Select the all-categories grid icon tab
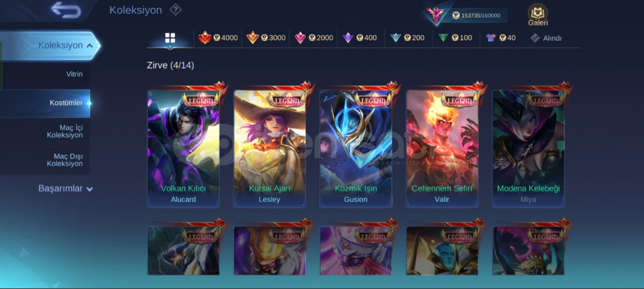The height and width of the screenshot is (289, 644). click(x=170, y=38)
